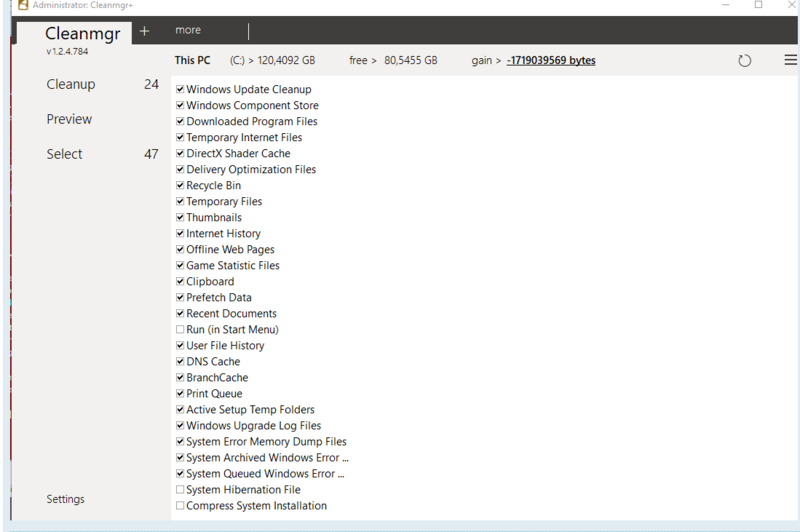Enable System Hibernation File checkbox

click(180, 490)
